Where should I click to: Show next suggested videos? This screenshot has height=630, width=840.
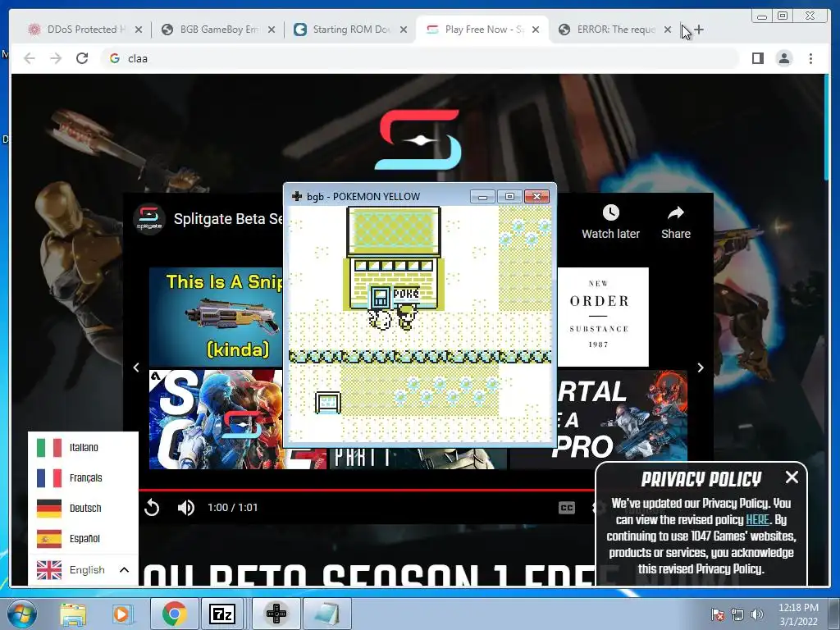(x=701, y=367)
